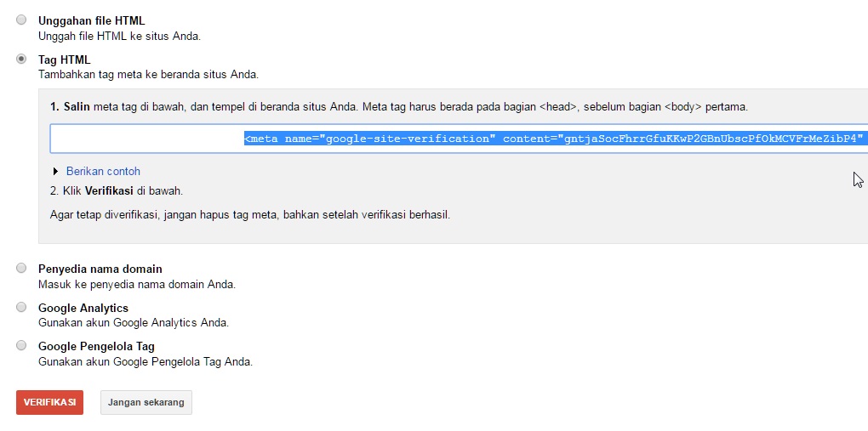This screenshot has width=868, height=431.
Task: Click 'Unggah file HTML ke situs Anda.' text
Action: click(120, 37)
